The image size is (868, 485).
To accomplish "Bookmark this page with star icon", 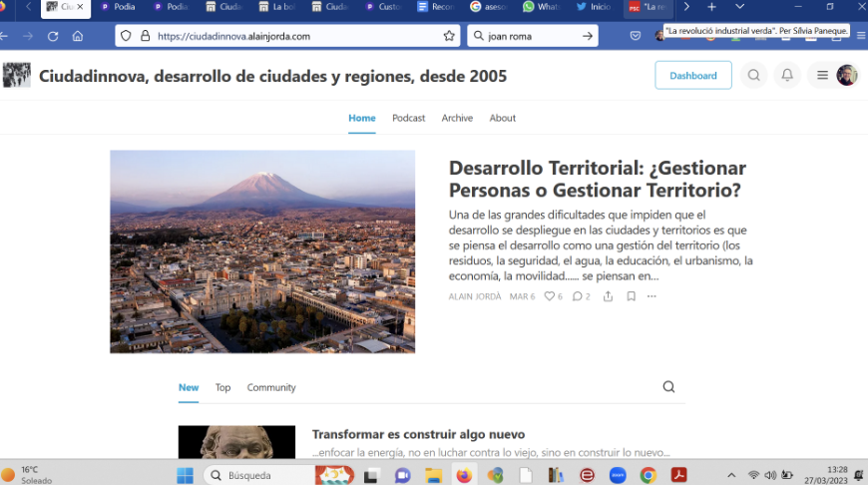I will pyautogui.click(x=449, y=36).
